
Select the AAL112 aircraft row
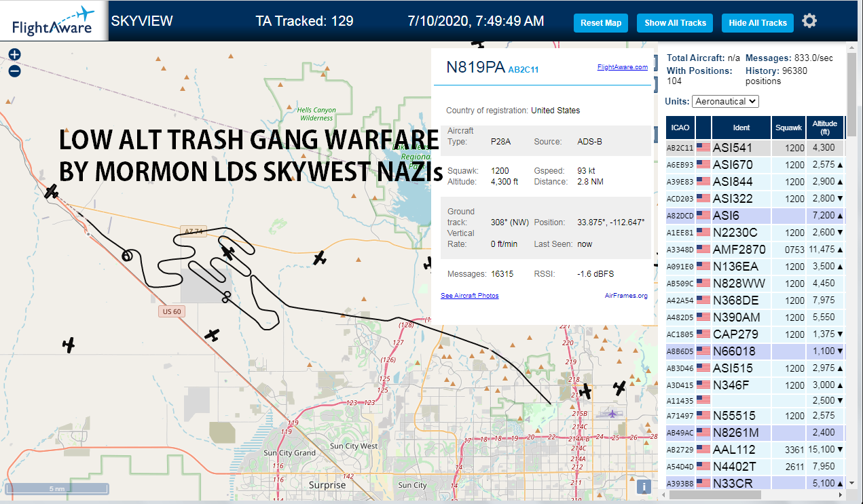point(755,449)
